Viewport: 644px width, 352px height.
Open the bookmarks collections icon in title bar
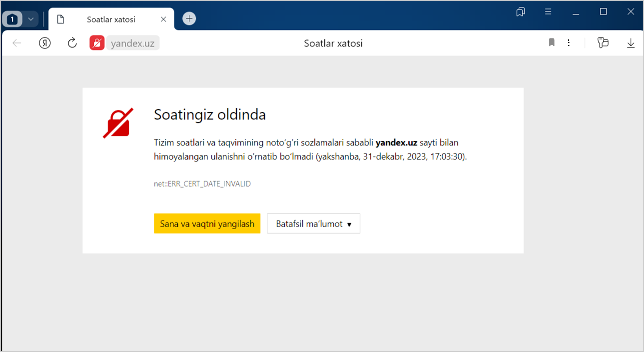520,12
